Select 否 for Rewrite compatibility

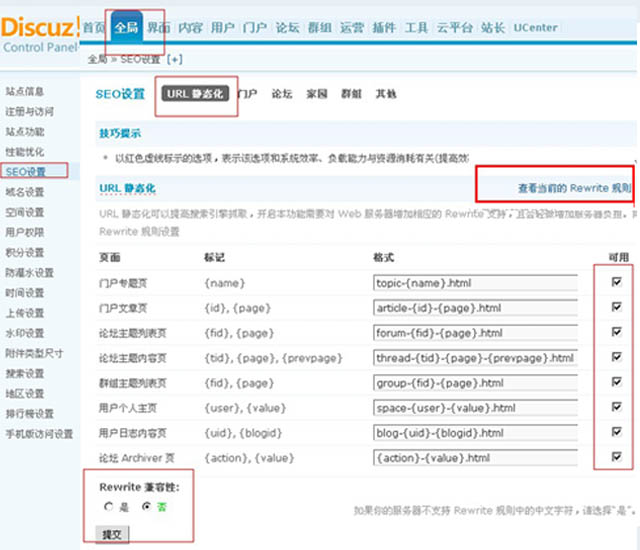pos(146,507)
